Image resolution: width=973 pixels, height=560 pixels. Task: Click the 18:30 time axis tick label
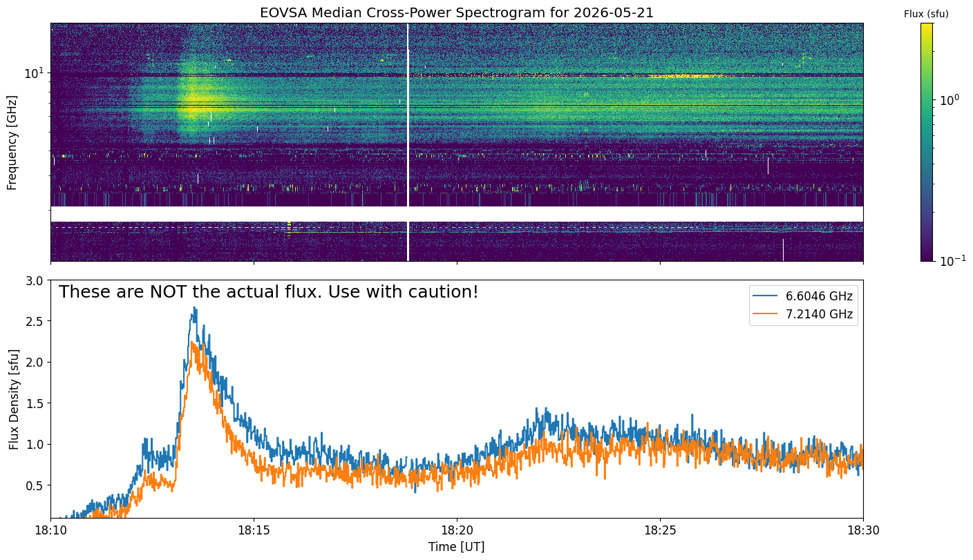coord(863,530)
